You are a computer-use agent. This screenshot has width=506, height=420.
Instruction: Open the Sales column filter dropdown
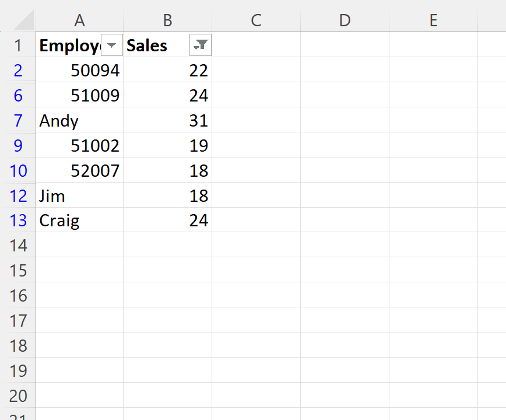[201, 45]
